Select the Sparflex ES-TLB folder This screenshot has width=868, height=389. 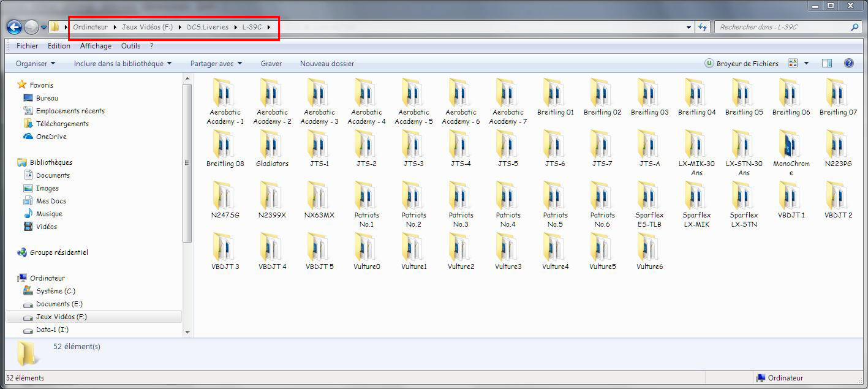tap(649, 204)
